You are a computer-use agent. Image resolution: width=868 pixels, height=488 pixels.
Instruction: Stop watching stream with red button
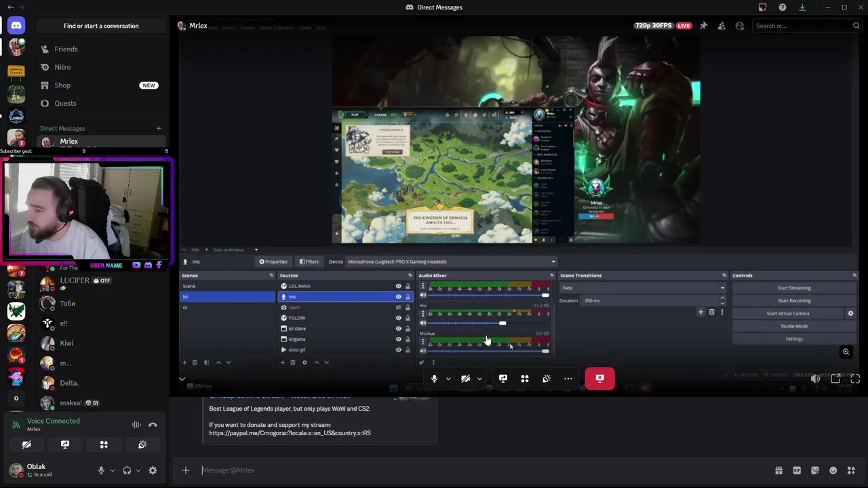pos(599,378)
